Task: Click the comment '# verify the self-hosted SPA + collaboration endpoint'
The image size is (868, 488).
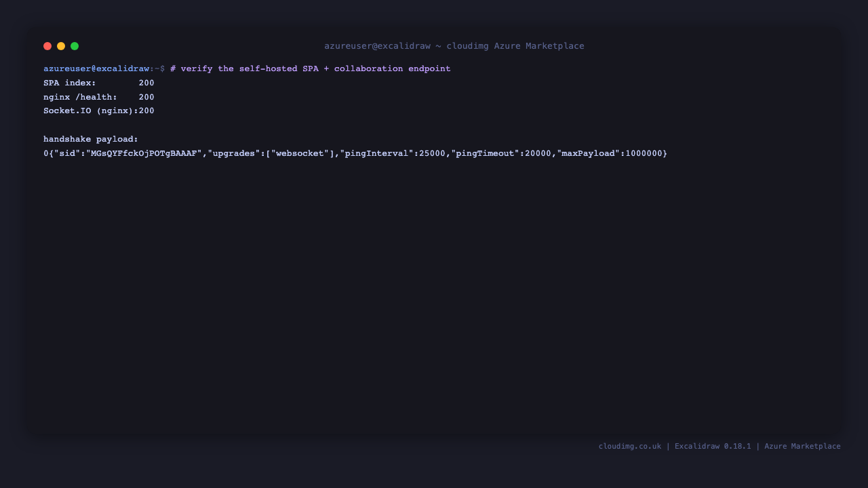Action: click(311, 69)
